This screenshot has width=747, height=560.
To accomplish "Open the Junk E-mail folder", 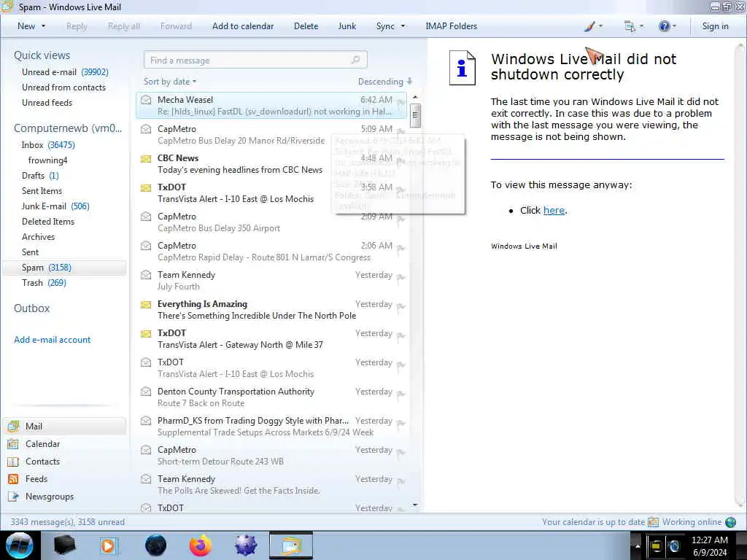I will tap(55, 206).
